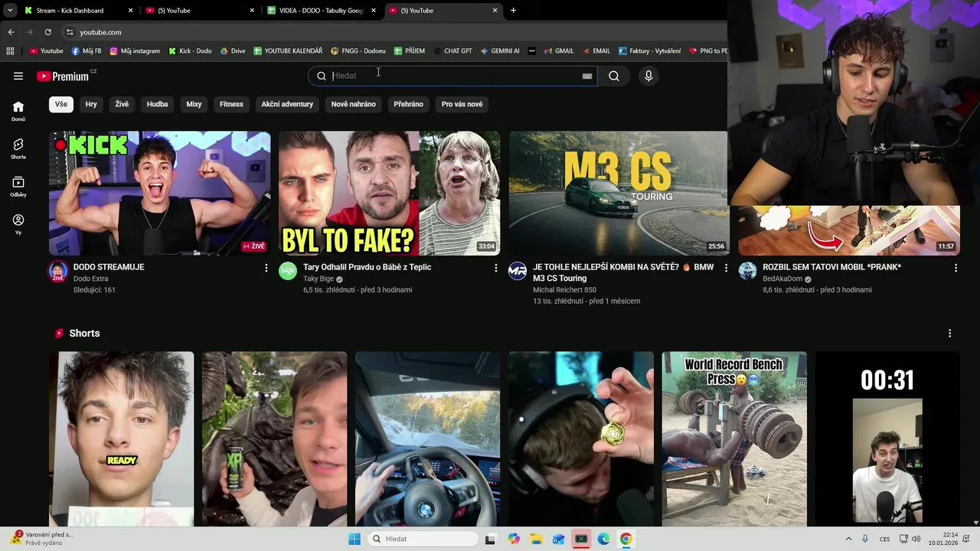980x551 pixels.
Task: Switch to the VIDEA - DODO Tabulky Google tab
Action: 322,11
